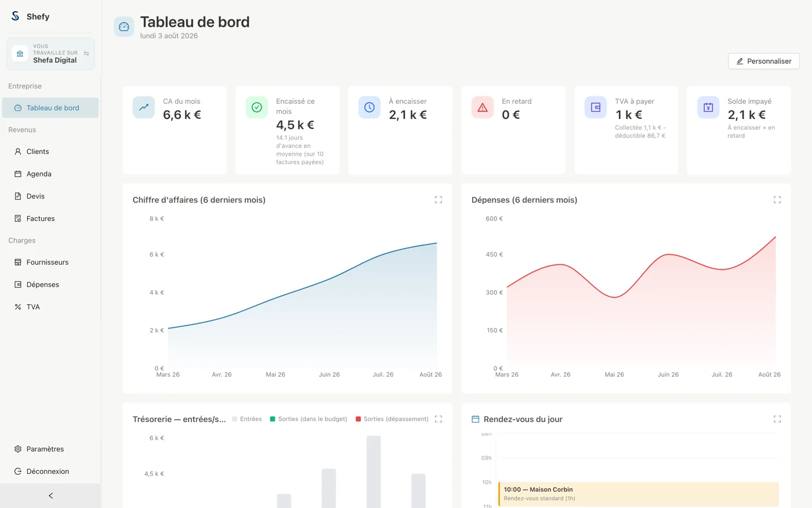Open the Agenda section
Screen dimensions: 812x508
click(x=50, y=174)
